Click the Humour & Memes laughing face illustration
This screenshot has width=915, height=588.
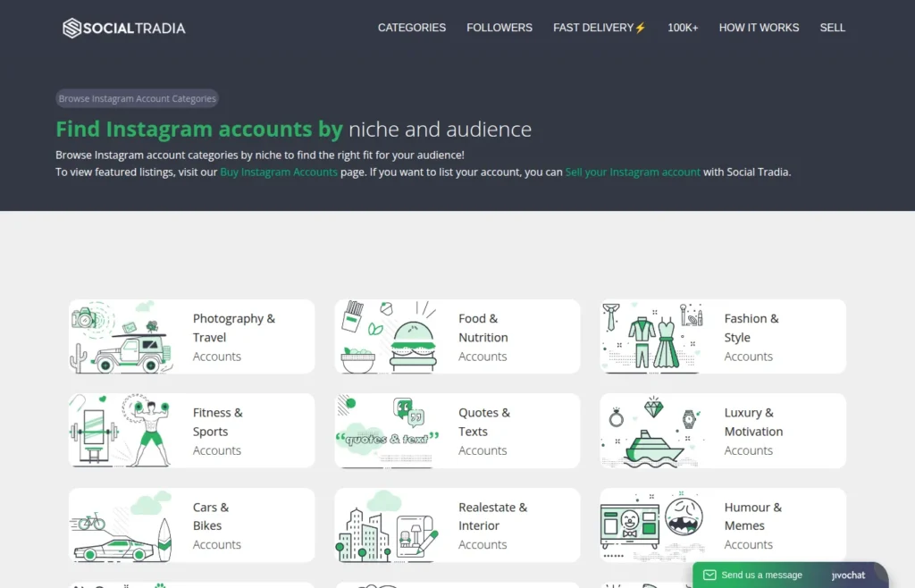click(x=653, y=525)
